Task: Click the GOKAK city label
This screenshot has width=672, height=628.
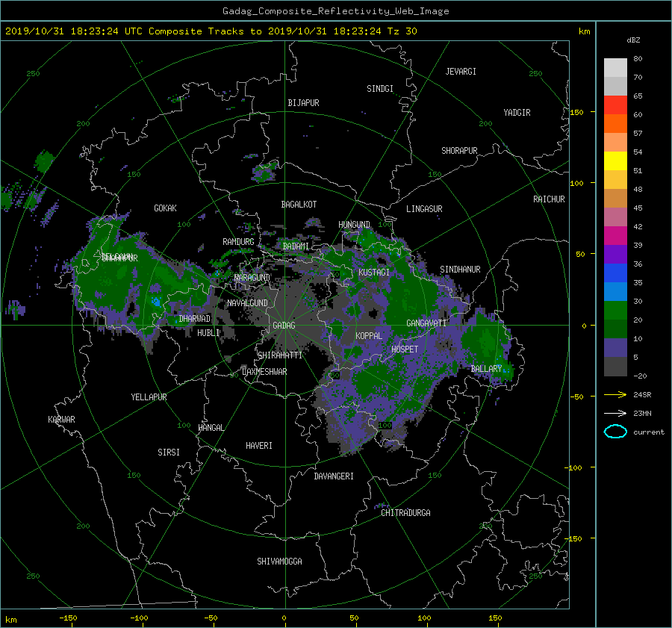Action: click(x=165, y=208)
